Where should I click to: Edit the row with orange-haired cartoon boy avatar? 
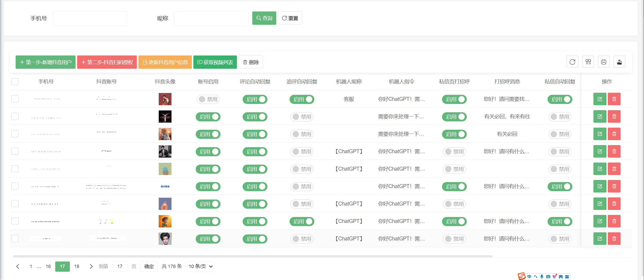coord(600,221)
